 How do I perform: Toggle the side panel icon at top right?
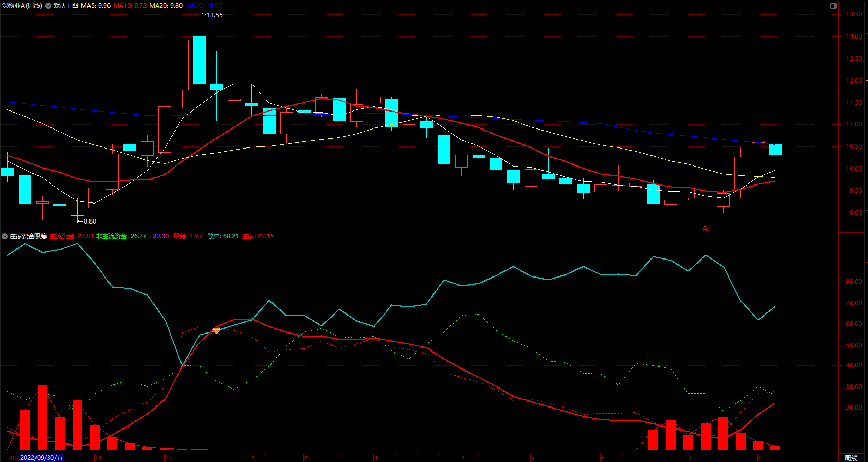click(x=834, y=6)
